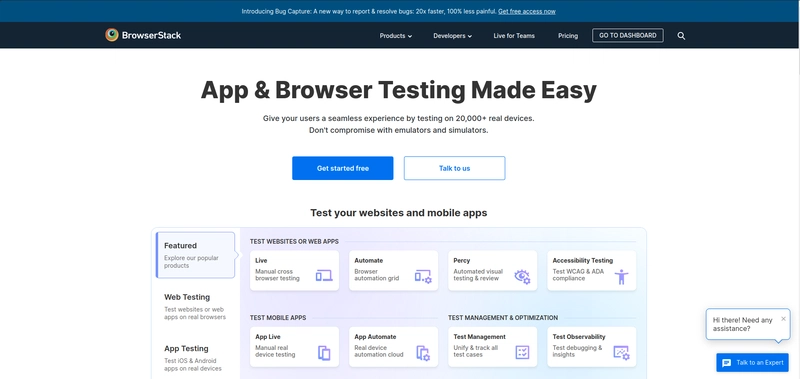Click the BrowserStack logo icon
This screenshot has height=379, width=800.
pos(112,35)
